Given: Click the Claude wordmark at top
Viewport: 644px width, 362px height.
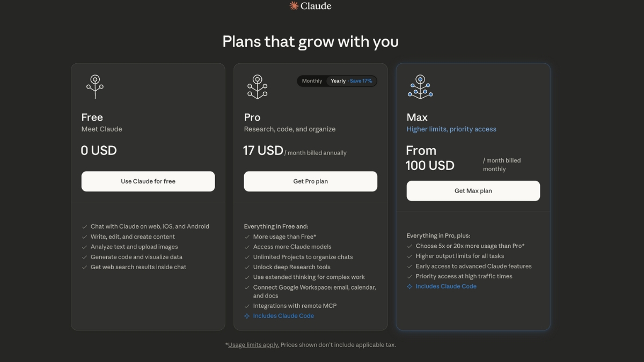Looking at the screenshot, I should click(316, 6).
